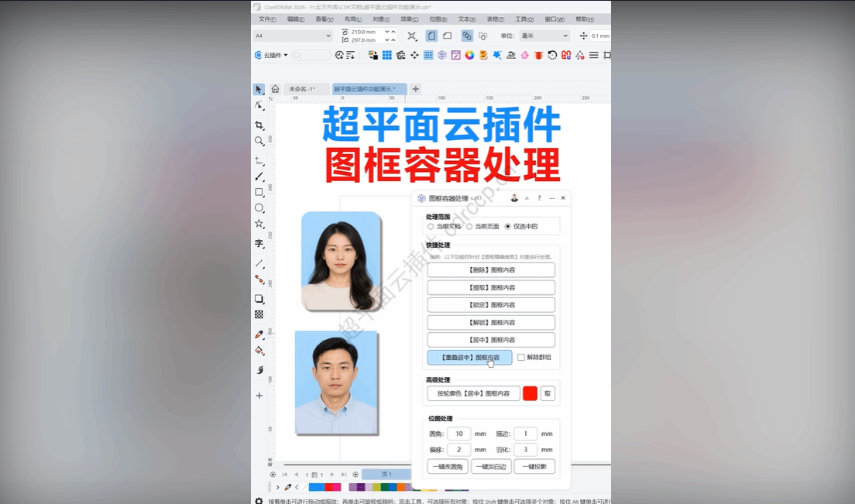
Task: Select the Artistic Media brush tool
Action: (x=259, y=177)
